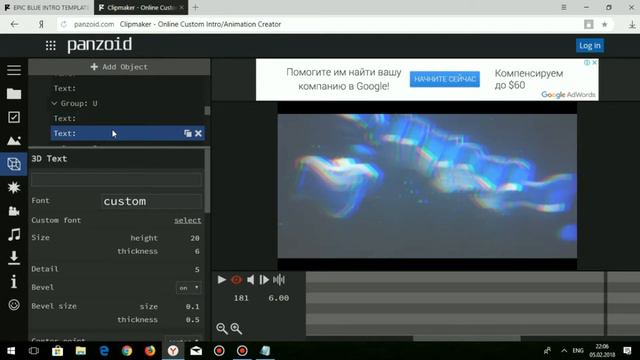This screenshot has height=360, width=640.
Task: Open the scenery mountain icon
Action: pyautogui.click(x=14, y=141)
